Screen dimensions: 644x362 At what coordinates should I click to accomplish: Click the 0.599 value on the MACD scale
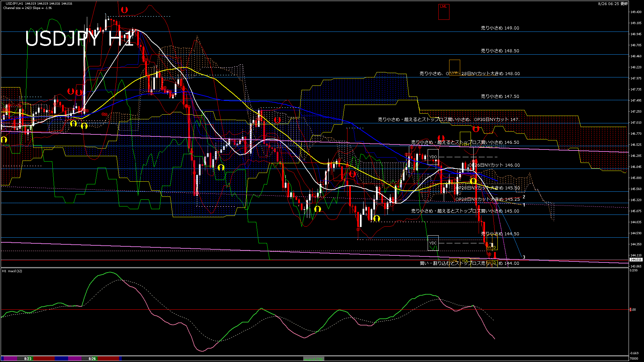click(634, 270)
